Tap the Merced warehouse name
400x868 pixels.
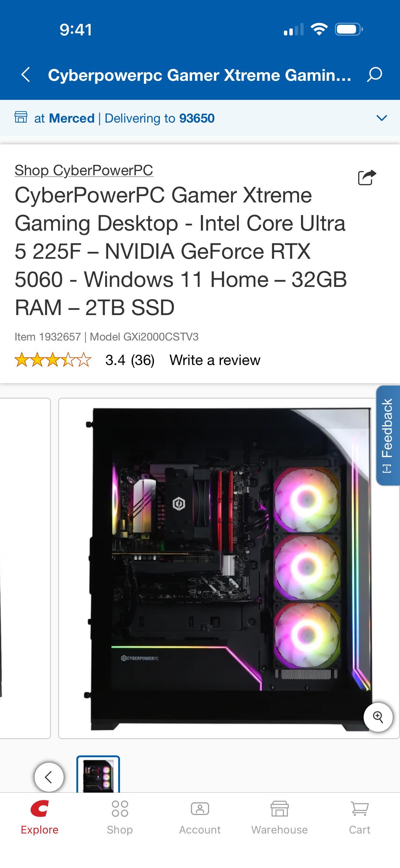(x=72, y=118)
